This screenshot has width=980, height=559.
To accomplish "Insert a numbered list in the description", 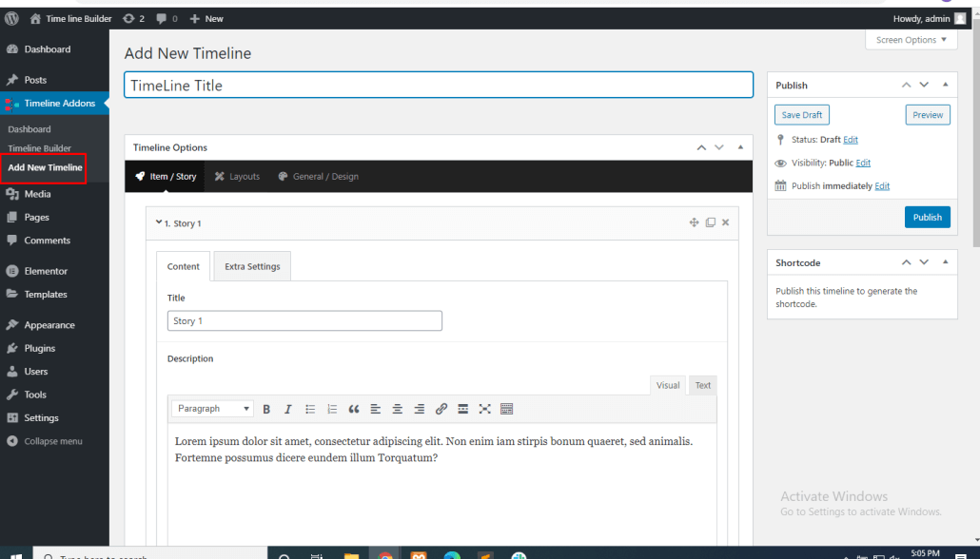I will [x=332, y=409].
